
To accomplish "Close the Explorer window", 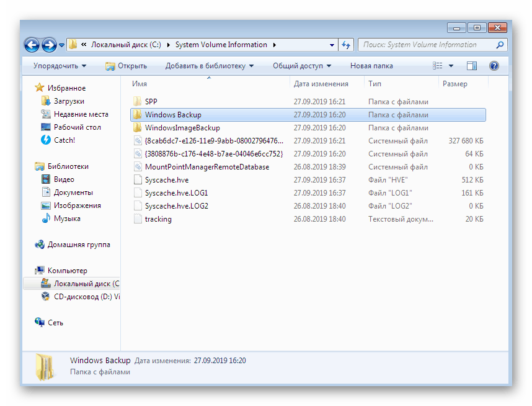I will click(497, 27).
